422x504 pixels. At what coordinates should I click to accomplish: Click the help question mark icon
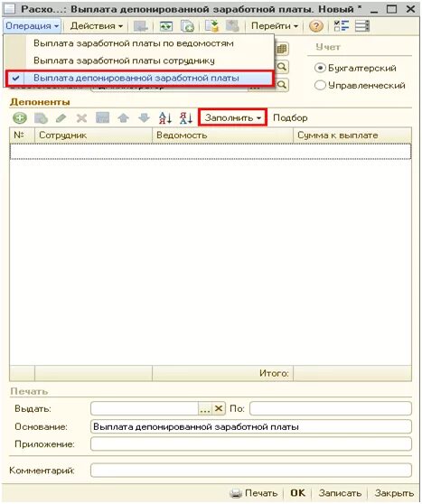316,26
